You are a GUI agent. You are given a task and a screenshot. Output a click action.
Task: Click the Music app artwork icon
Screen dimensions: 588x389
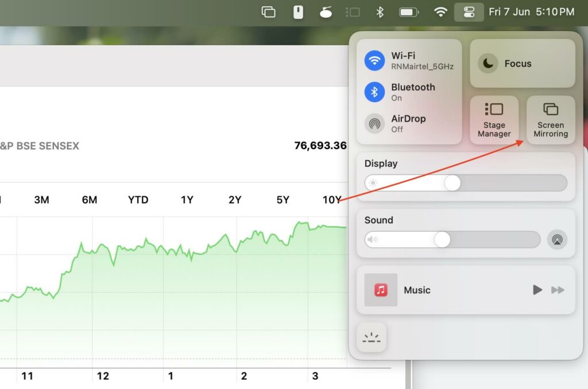(381, 290)
